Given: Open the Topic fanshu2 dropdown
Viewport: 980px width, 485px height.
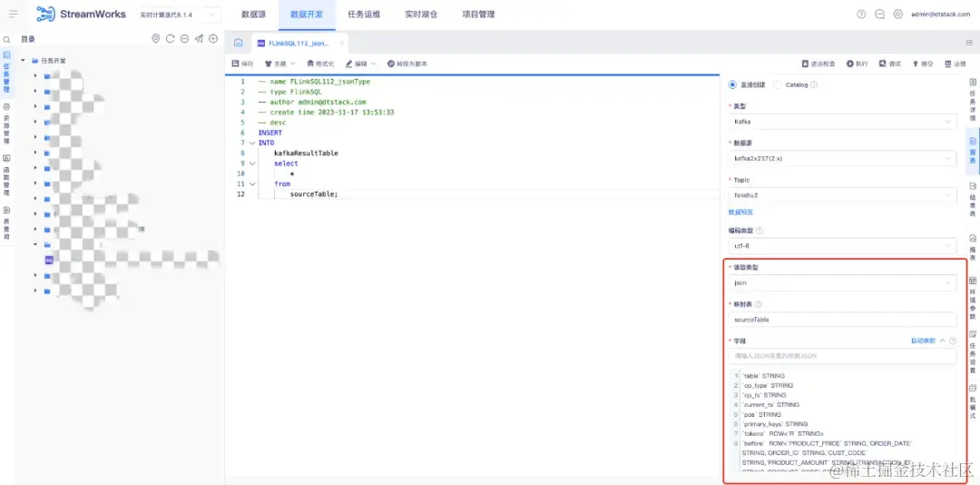Looking at the screenshot, I should pos(842,195).
